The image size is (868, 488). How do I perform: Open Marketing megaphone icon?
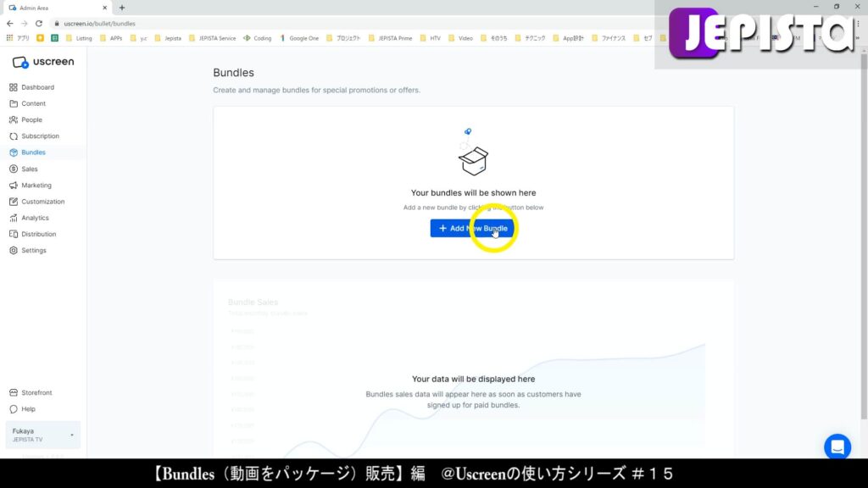click(x=14, y=186)
